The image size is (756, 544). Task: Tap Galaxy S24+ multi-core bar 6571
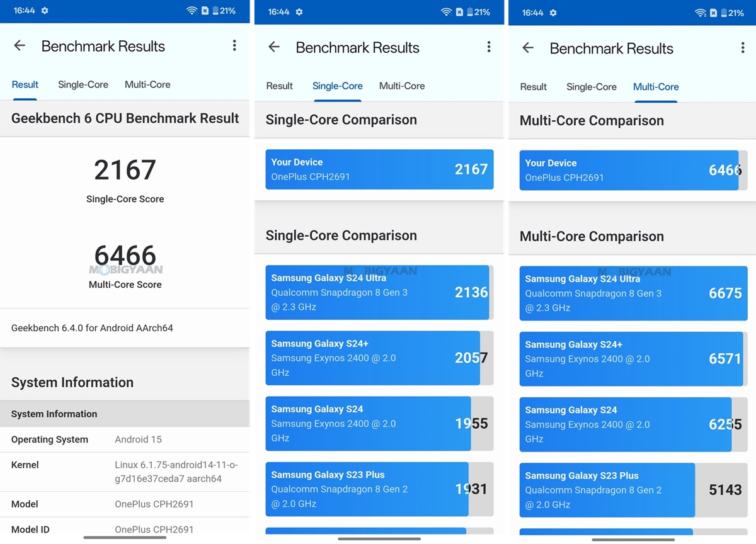pyautogui.click(x=633, y=359)
